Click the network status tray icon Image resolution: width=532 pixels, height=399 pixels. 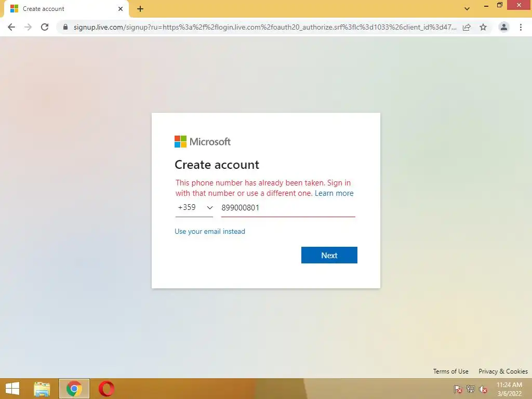(471, 389)
